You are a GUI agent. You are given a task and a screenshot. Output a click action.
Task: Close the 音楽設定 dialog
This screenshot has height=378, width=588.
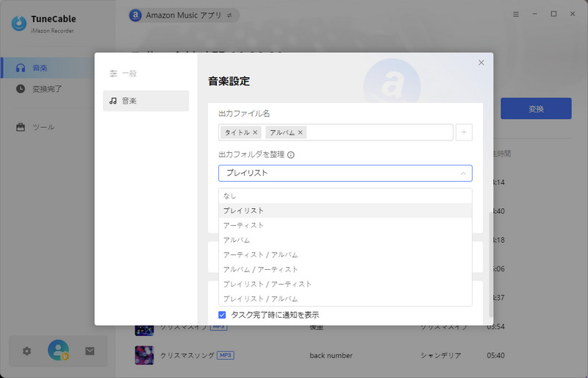[x=481, y=63]
